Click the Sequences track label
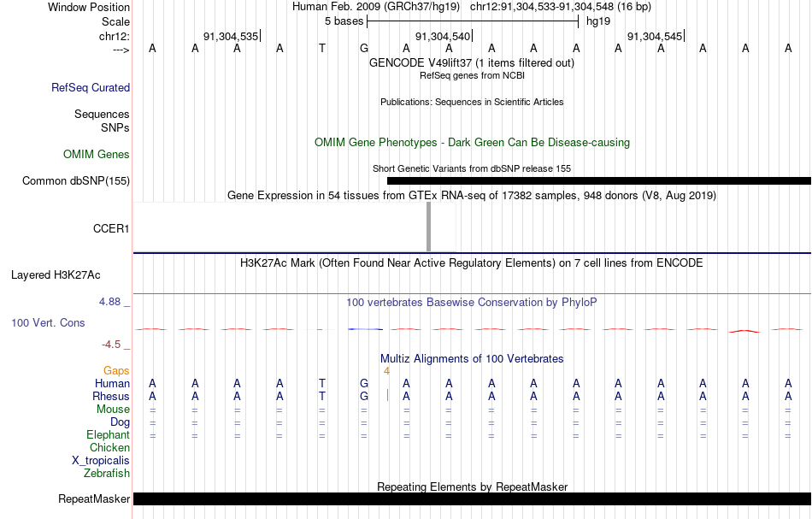Viewport: 812px width, 519px height. 102,114
